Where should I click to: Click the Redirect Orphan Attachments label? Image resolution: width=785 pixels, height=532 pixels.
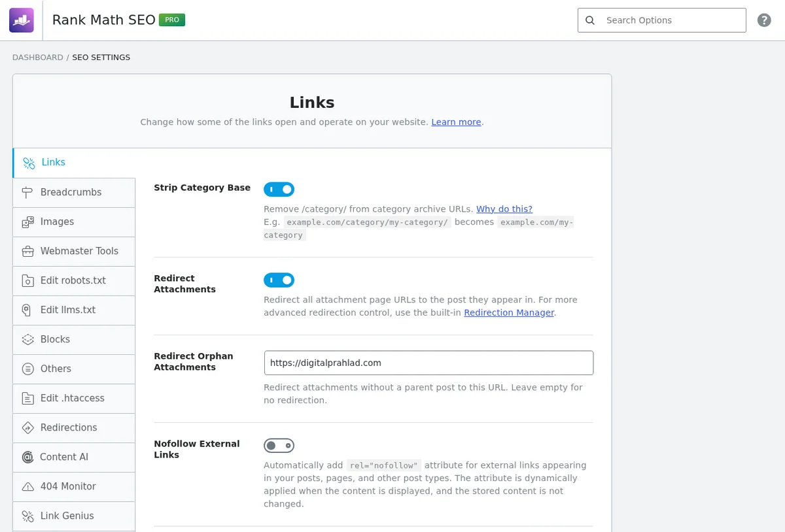[x=194, y=361]
